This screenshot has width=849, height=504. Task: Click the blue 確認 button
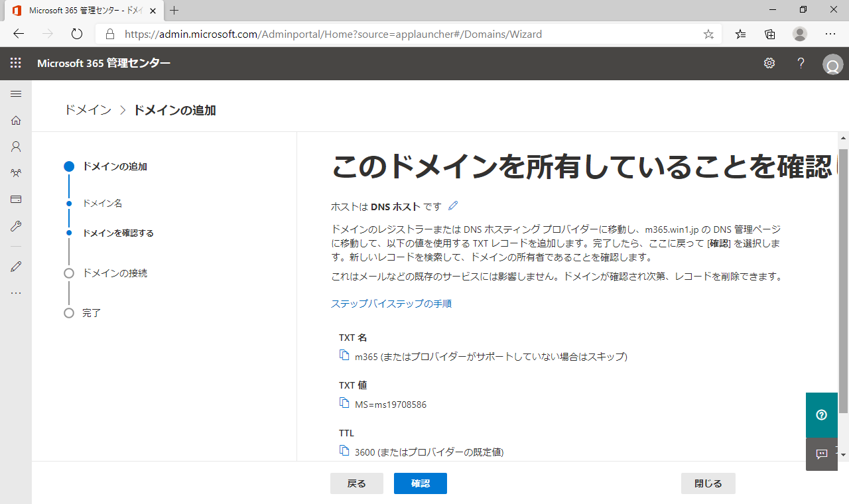421,483
